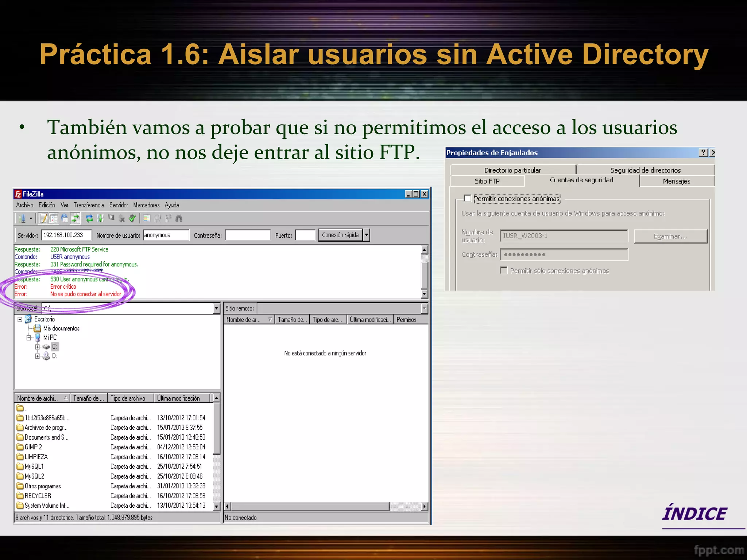Switch to the Mensajes tab
The height and width of the screenshot is (560, 747).
[677, 181]
